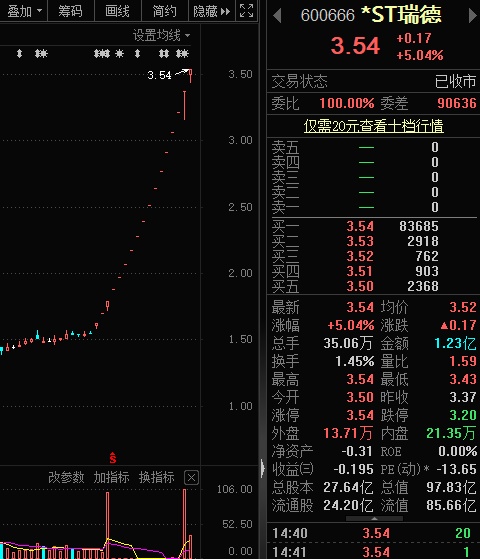The height and width of the screenshot is (559, 480).
Task: Click 委比 value 100.00%
Action: coord(346,103)
